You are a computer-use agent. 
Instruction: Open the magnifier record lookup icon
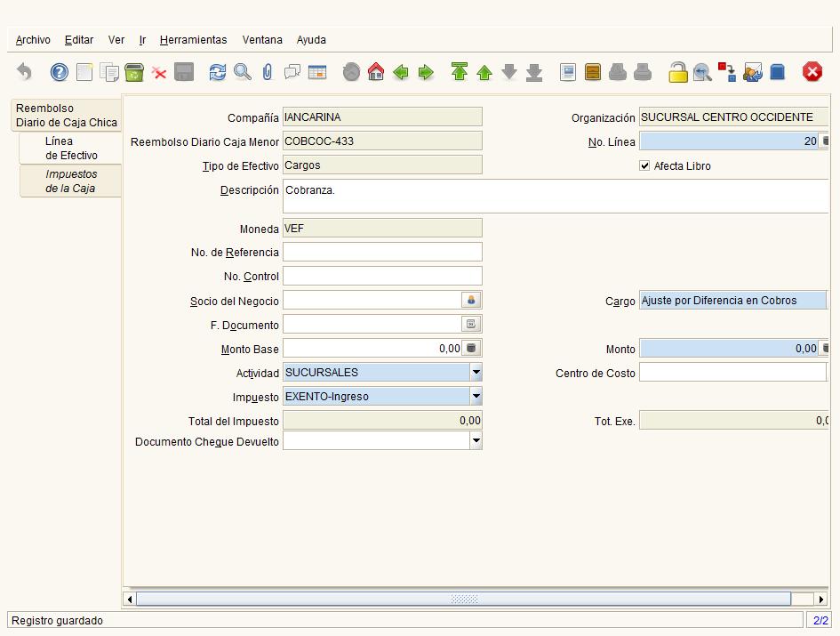(x=242, y=72)
